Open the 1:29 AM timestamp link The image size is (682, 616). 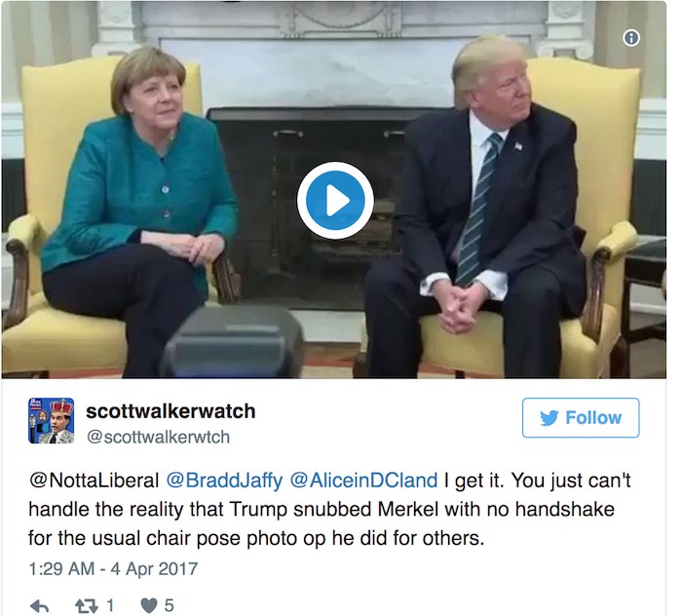click(x=61, y=569)
